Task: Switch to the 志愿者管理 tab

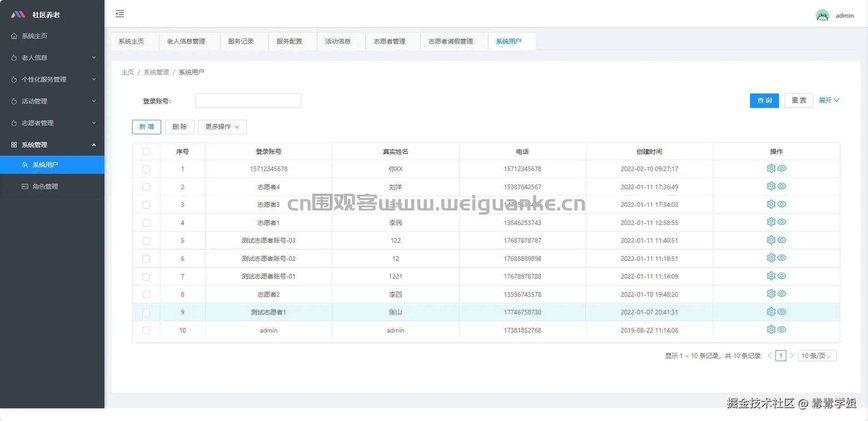Action: pos(393,41)
